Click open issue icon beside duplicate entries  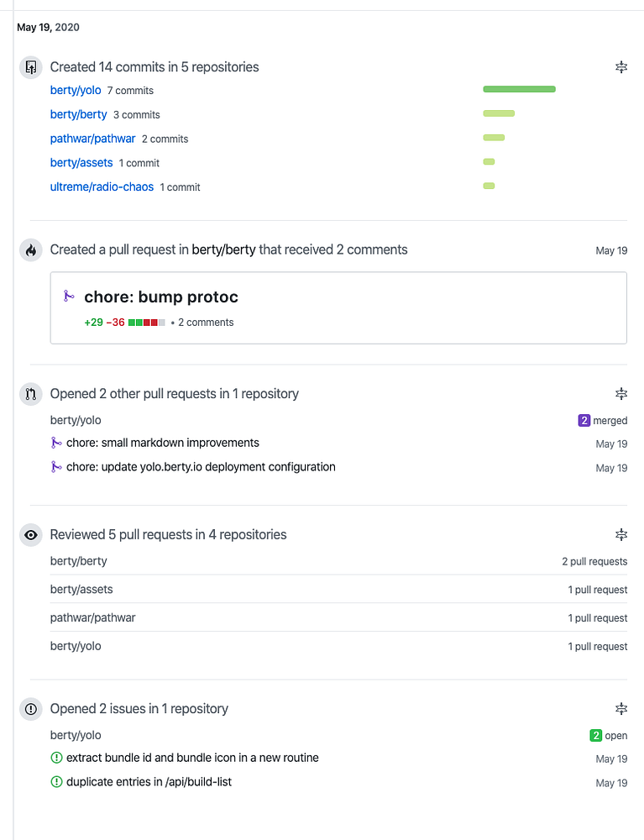coord(56,782)
